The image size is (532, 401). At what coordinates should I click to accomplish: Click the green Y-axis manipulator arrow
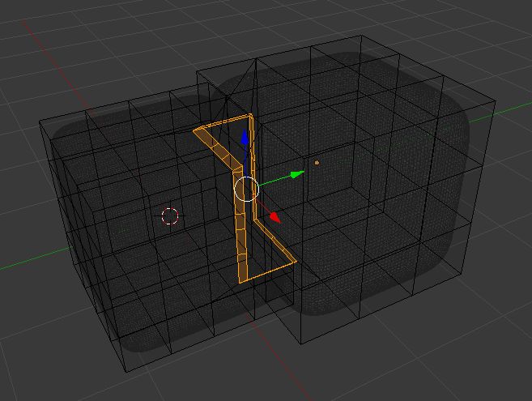[x=297, y=174]
